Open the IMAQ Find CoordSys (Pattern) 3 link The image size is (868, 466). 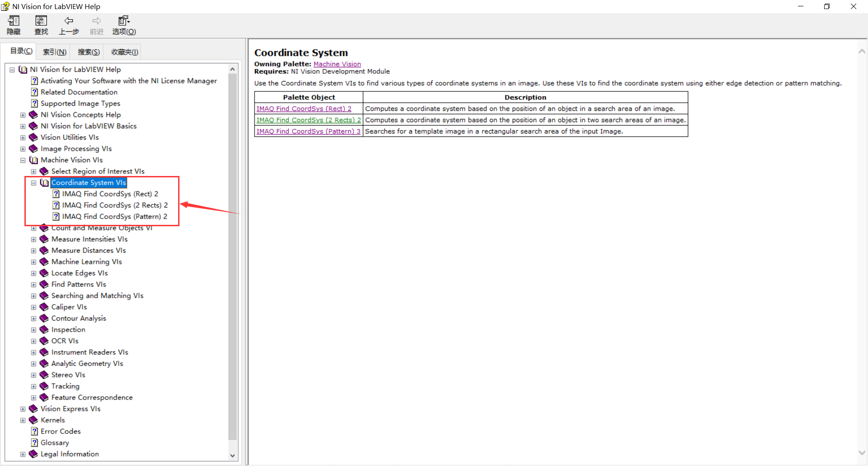click(308, 131)
